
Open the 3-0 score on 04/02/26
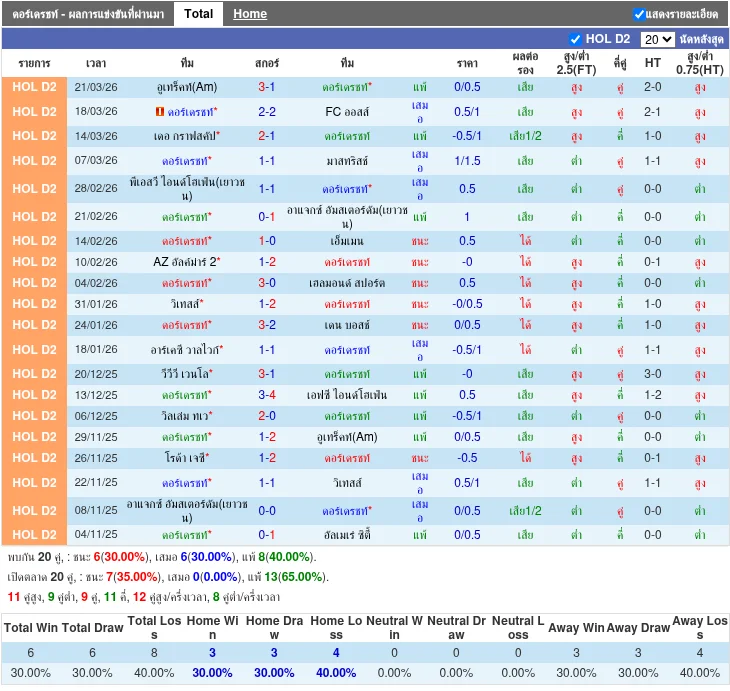[x=267, y=283]
